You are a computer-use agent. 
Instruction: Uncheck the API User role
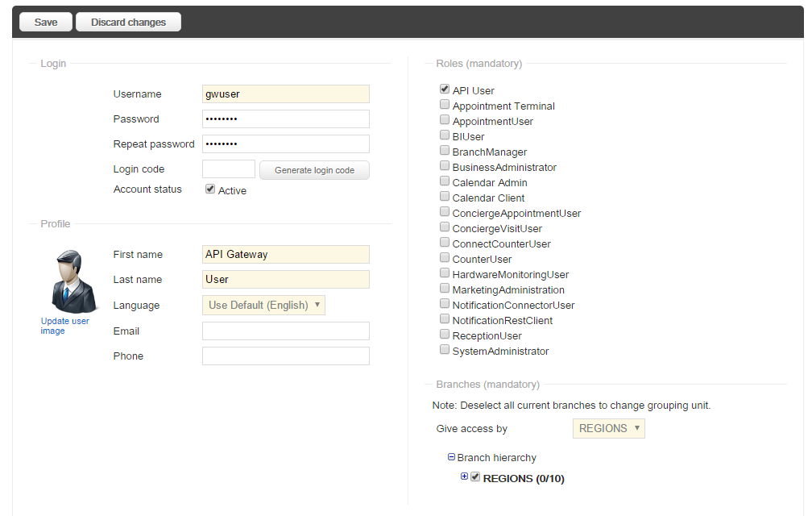[445, 89]
